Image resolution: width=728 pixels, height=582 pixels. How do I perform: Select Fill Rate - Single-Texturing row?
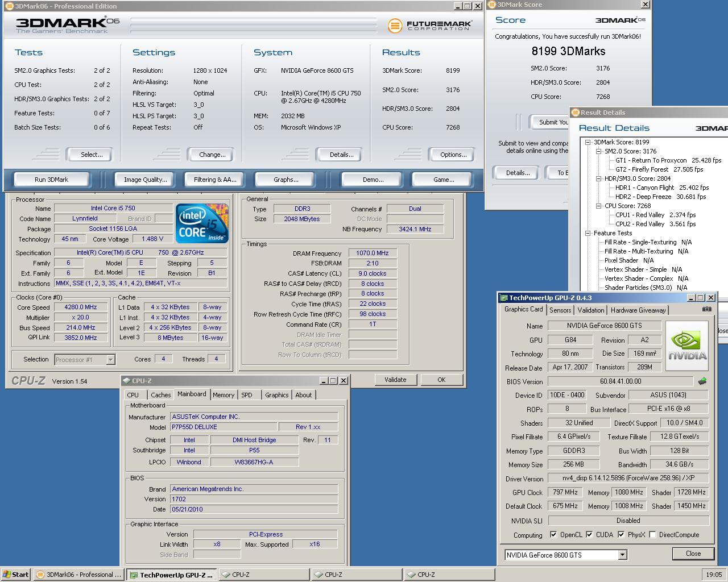[648, 242]
